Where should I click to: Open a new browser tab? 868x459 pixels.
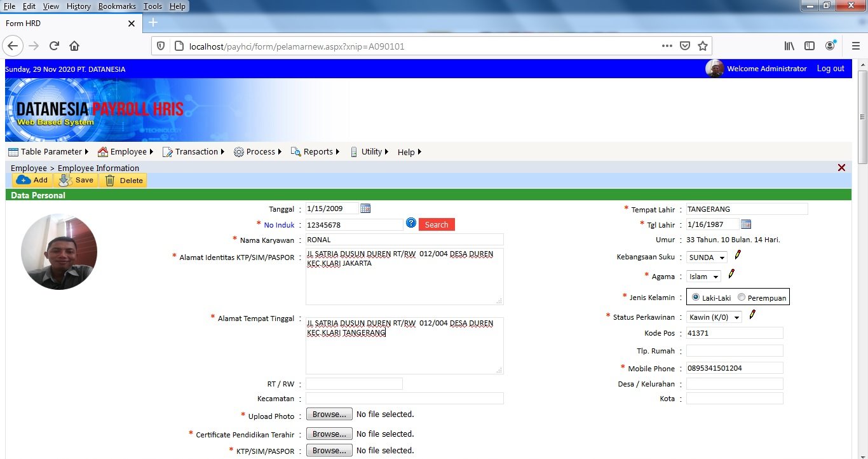pyautogui.click(x=153, y=23)
